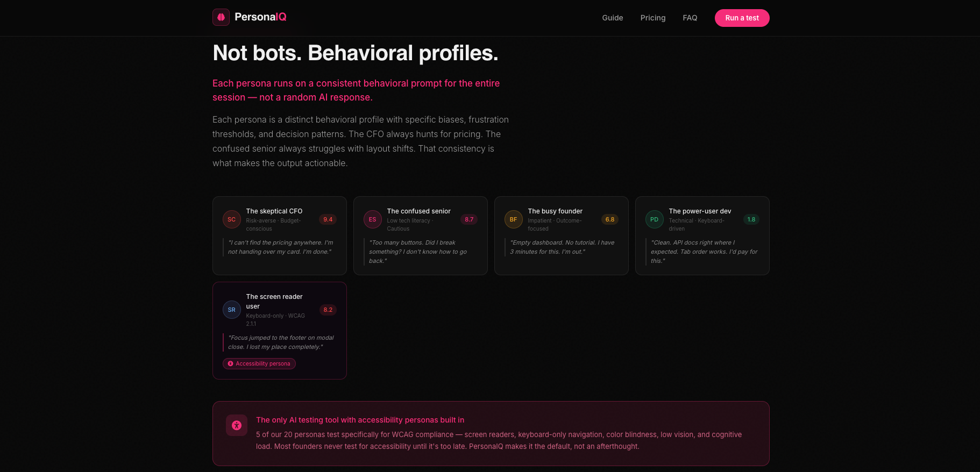Click the "Empty dashboard. No tutorial" quote

(x=562, y=247)
